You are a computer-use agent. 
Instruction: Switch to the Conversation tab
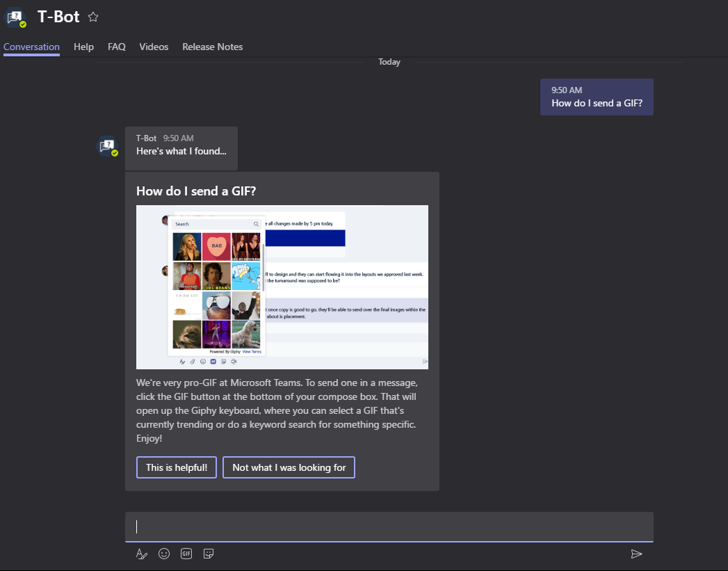pos(31,47)
